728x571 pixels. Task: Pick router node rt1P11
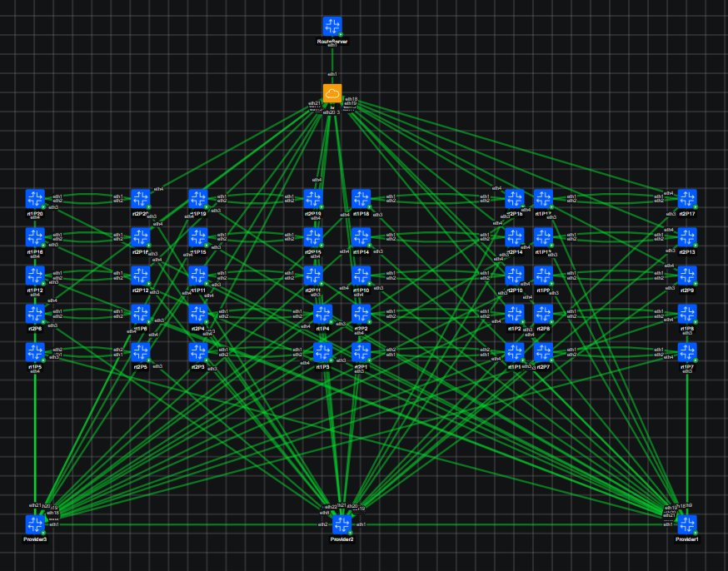tap(198, 276)
